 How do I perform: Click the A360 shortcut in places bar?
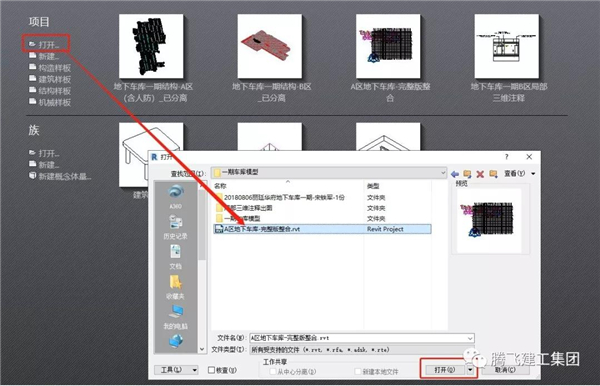point(176,196)
